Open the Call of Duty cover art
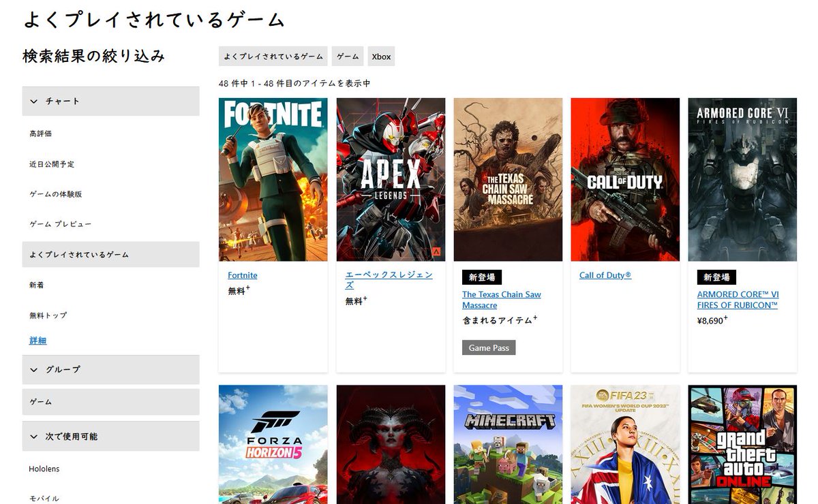This screenshot has height=504, width=818. click(625, 180)
